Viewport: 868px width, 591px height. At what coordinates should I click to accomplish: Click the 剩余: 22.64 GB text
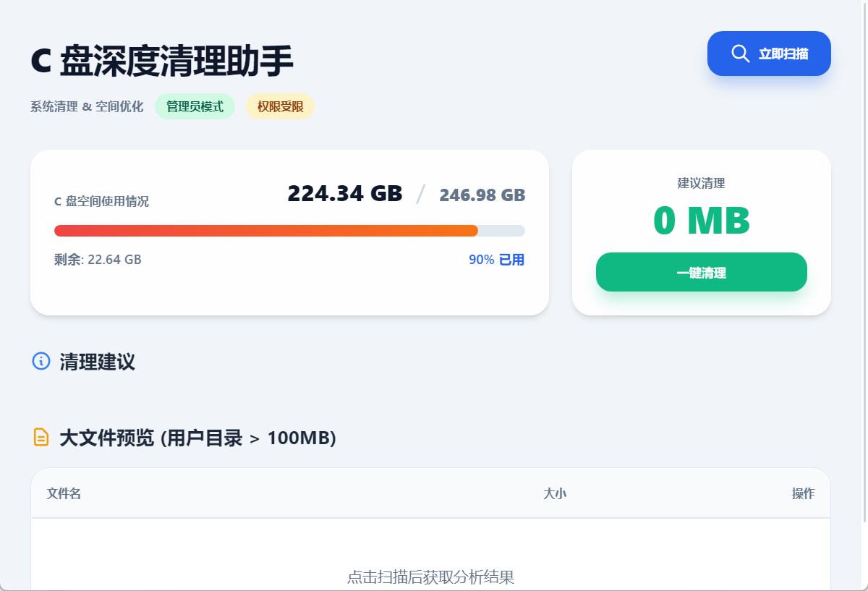click(98, 260)
